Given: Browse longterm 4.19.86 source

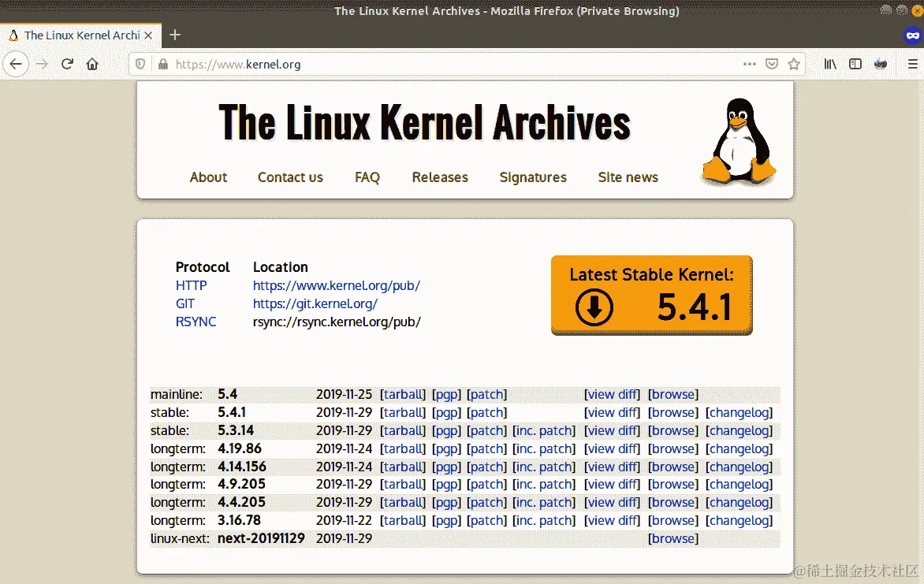Looking at the screenshot, I should click(673, 449).
